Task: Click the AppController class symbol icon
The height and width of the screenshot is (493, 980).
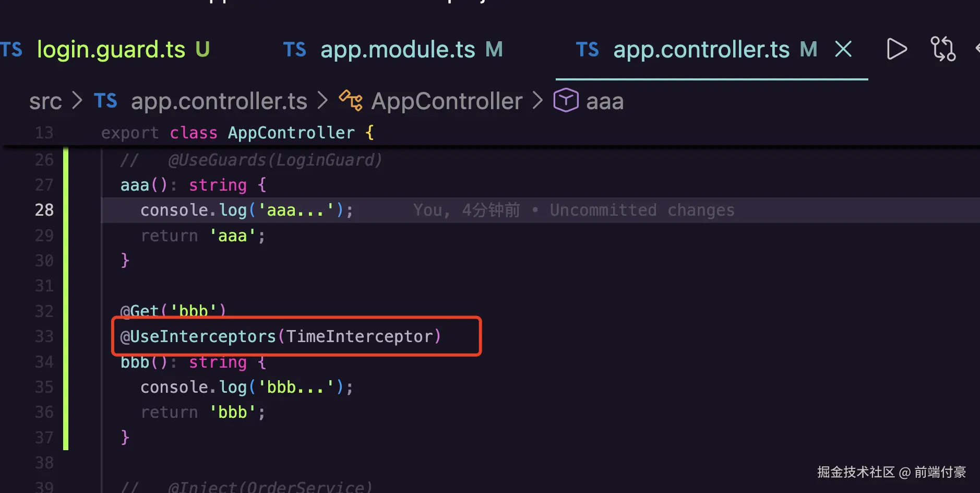Action: click(351, 100)
